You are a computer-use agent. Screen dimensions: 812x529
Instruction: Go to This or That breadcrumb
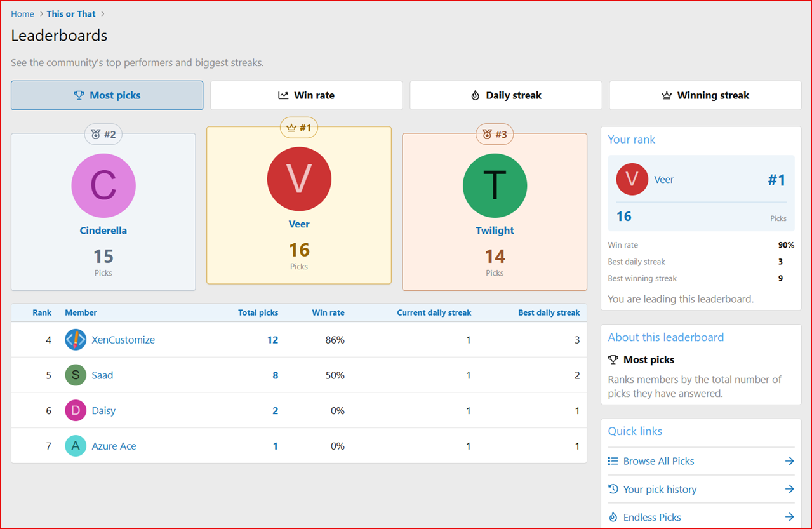click(x=71, y=13)
